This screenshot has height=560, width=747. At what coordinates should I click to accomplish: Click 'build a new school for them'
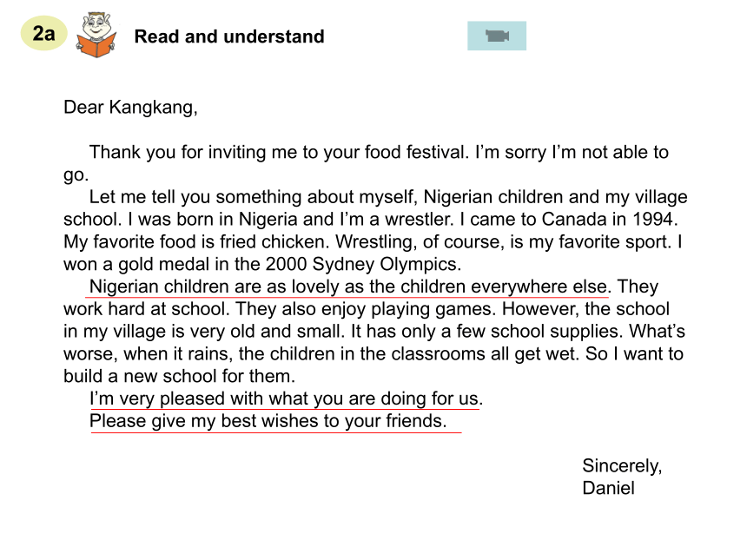point(179,376)
